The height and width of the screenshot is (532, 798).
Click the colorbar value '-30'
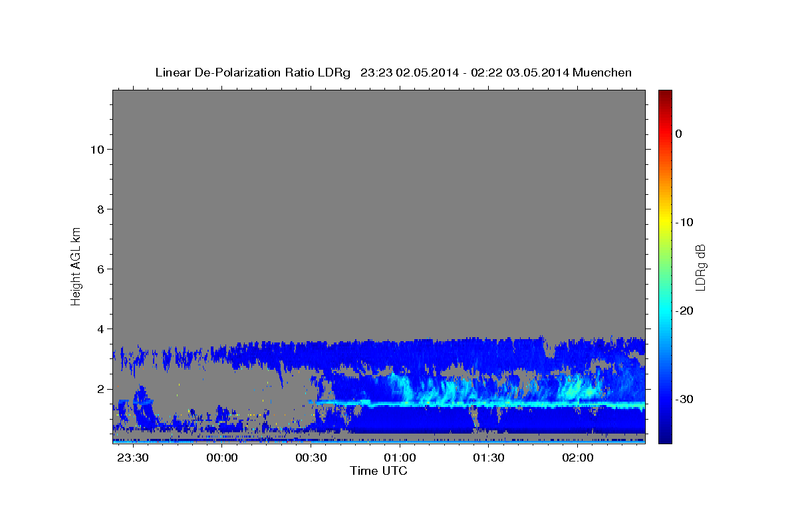pos(684,399)
